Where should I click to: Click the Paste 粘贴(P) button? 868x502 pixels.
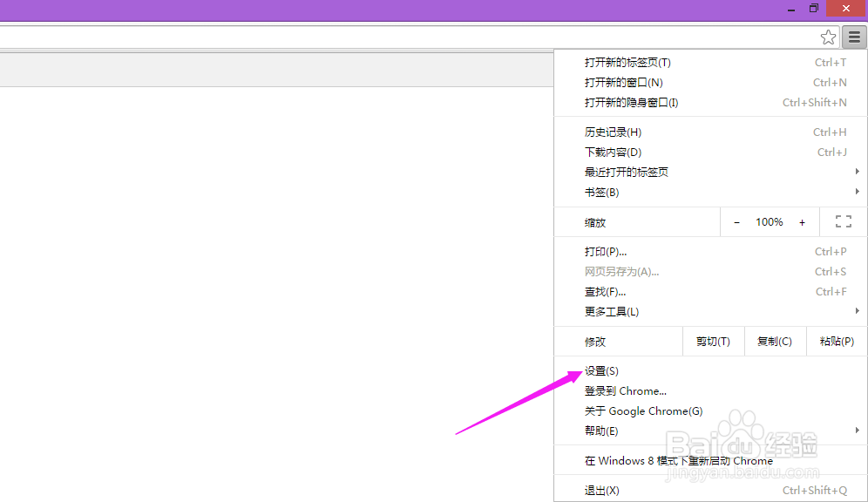click(x=837, y=342)
